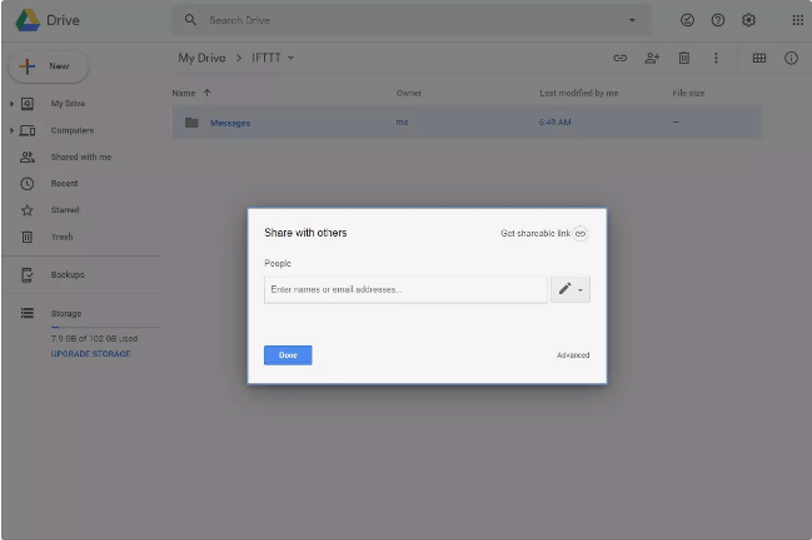Select the Messages folder row
The image size is (812, 540).
467,122
